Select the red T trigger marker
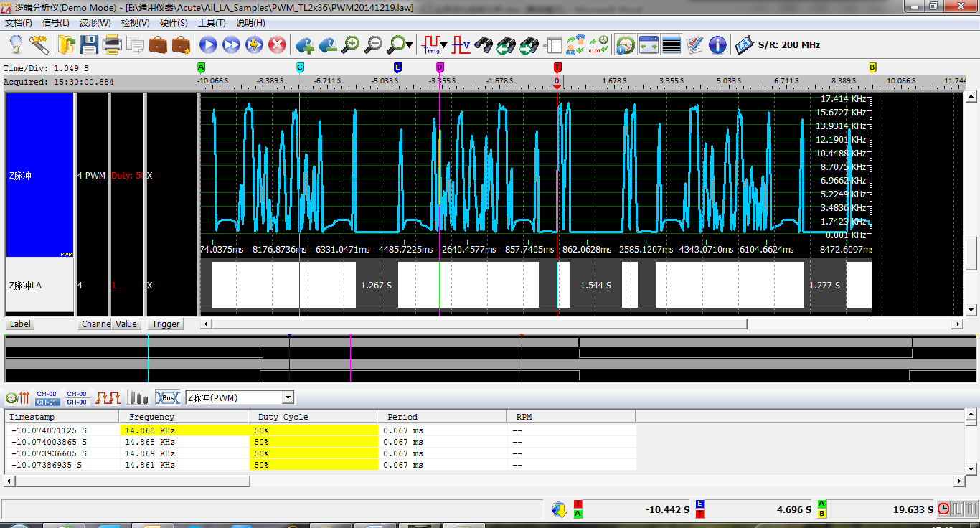Image resolution: width=980 pixels, height=528 pixels. [x=557, y=67]
